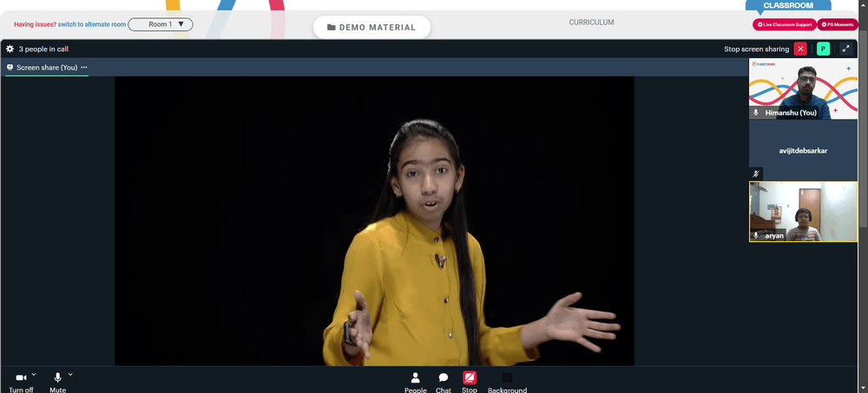
Task: Click Live Classroom Support button
Action: (785, 24)
